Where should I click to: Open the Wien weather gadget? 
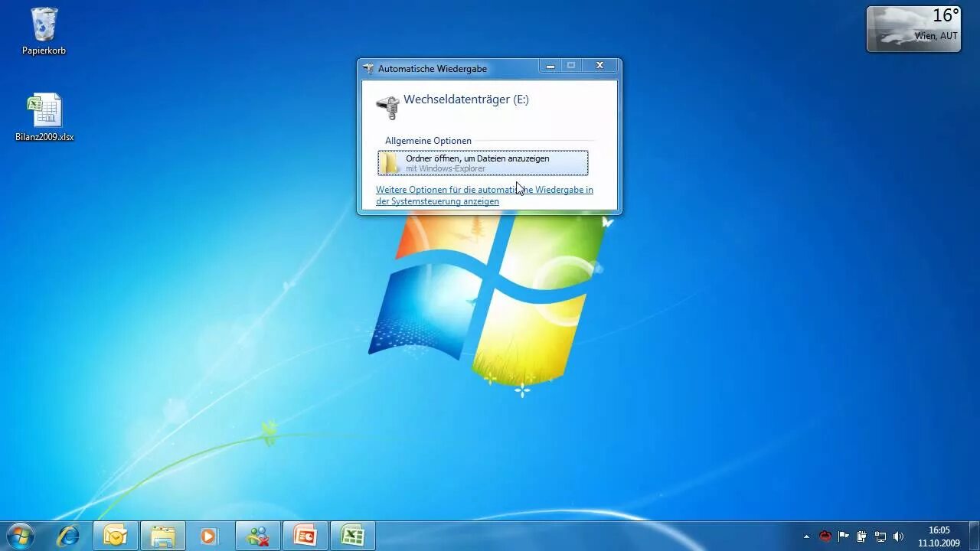click(x=913, y=29)
